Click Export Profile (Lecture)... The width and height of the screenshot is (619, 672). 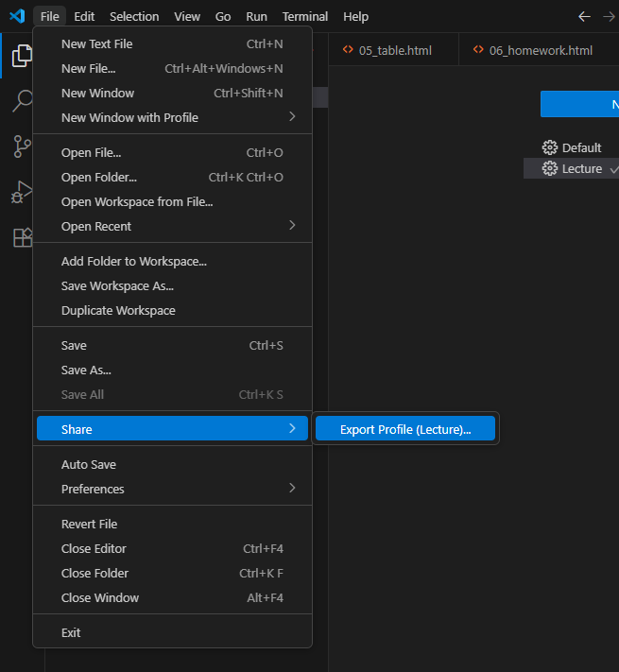click(404, 429)
